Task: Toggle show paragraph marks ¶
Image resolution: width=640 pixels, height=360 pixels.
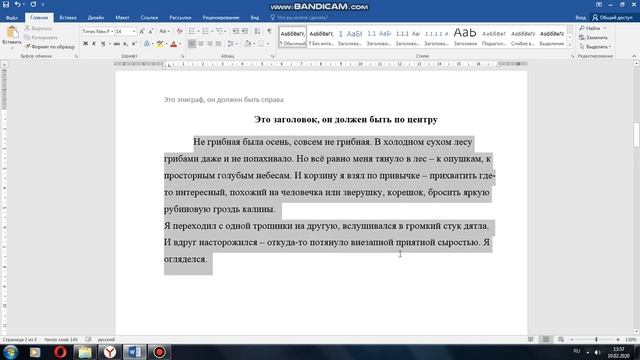Action: pyautogui.click(x=269, y=31)
